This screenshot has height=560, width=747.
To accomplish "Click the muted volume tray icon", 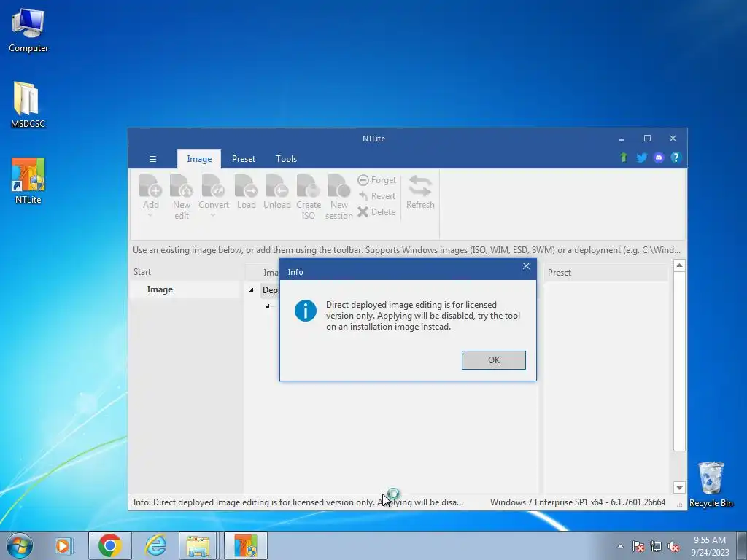I will click(x=673, y=546).
